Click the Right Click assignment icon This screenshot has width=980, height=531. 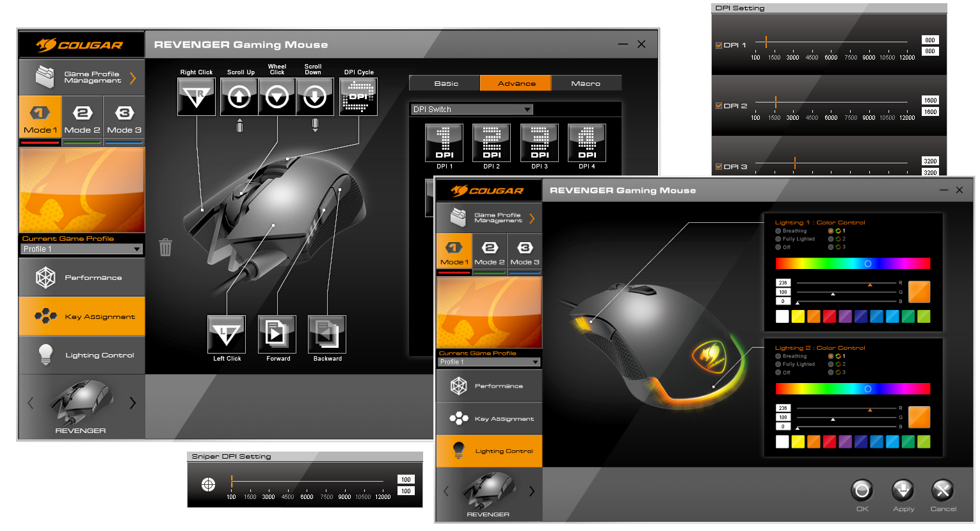pos(197,97)
